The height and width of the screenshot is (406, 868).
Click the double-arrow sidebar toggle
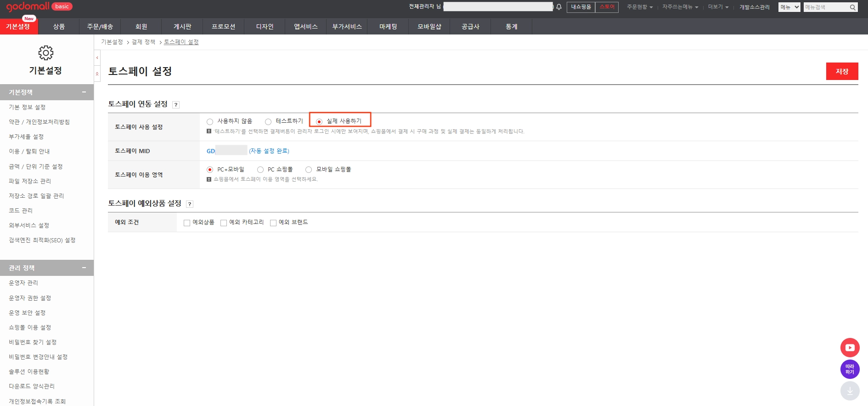point(97,74)
